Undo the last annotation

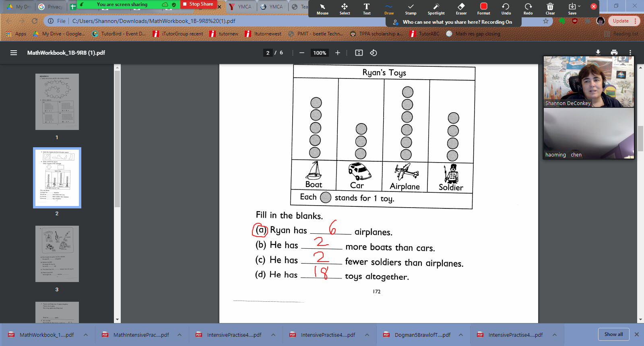[x=506, y=9]
